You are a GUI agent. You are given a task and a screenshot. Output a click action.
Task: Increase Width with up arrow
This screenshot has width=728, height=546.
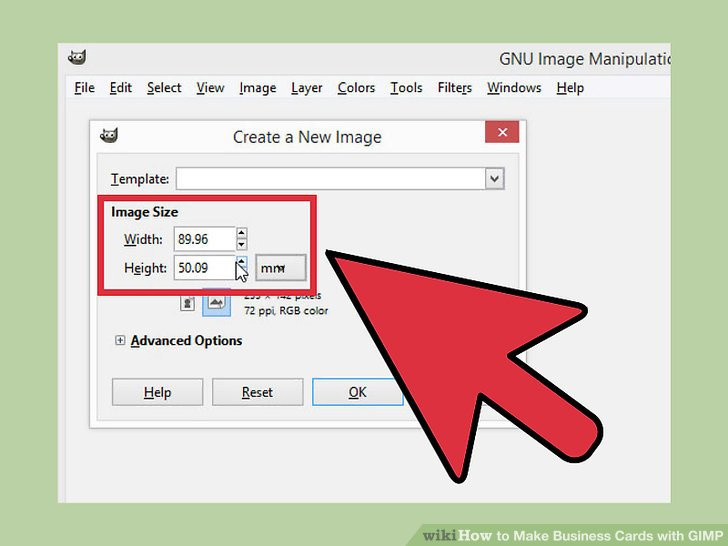coord(241,233)
